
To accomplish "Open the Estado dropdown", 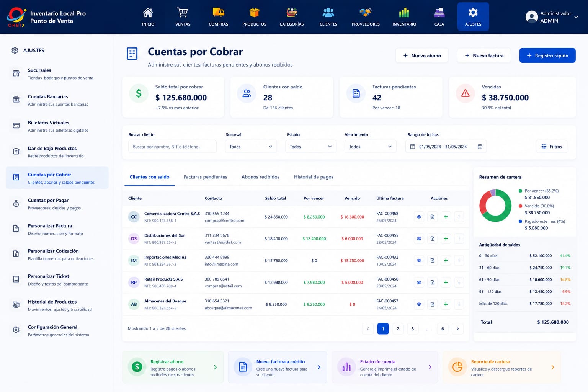I will [x=311, y=147].
